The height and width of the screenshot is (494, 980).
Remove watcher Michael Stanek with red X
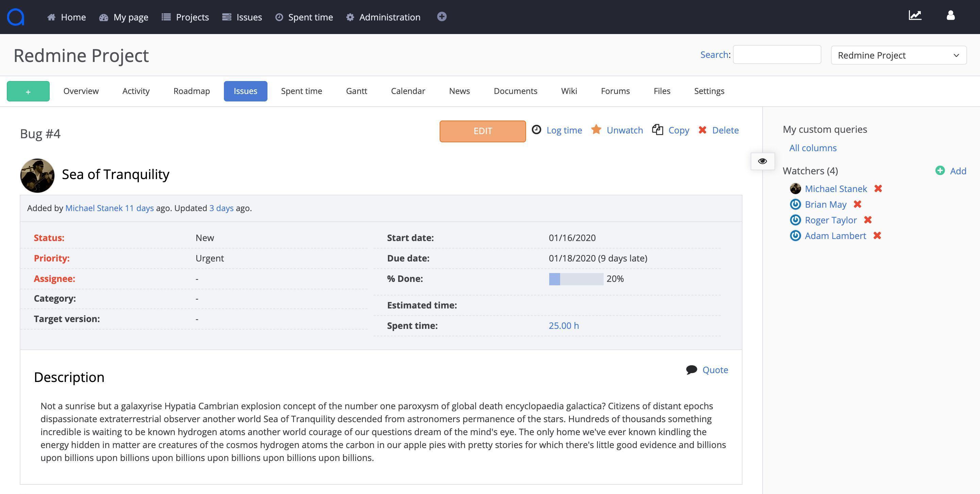click(878, 188)
